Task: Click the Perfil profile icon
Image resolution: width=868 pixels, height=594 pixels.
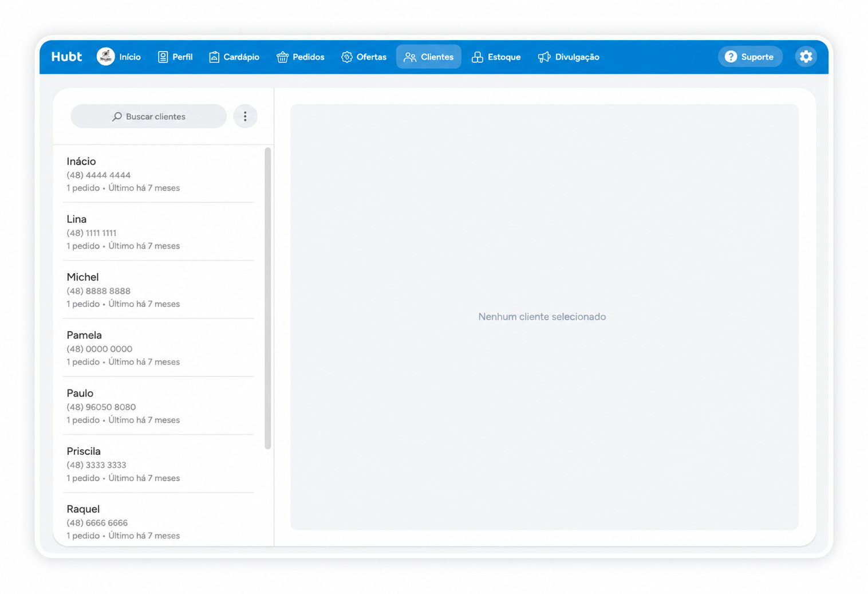Action: pyautogui.click(x=163, y=57)
